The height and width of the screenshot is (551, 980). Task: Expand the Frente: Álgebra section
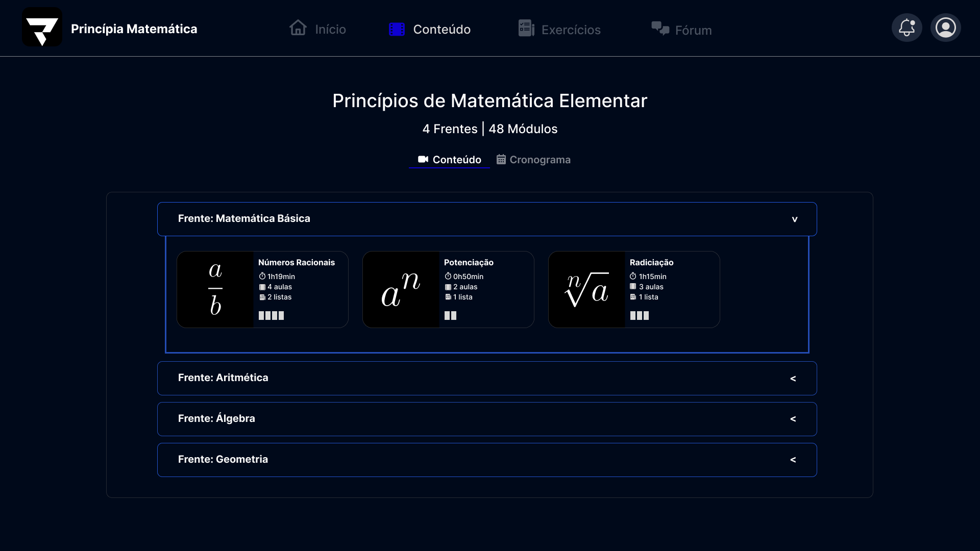click(487, 419)
